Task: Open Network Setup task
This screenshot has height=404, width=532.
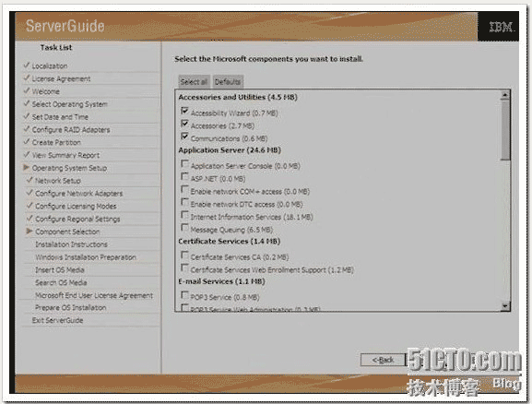Action: click(58, 181)
